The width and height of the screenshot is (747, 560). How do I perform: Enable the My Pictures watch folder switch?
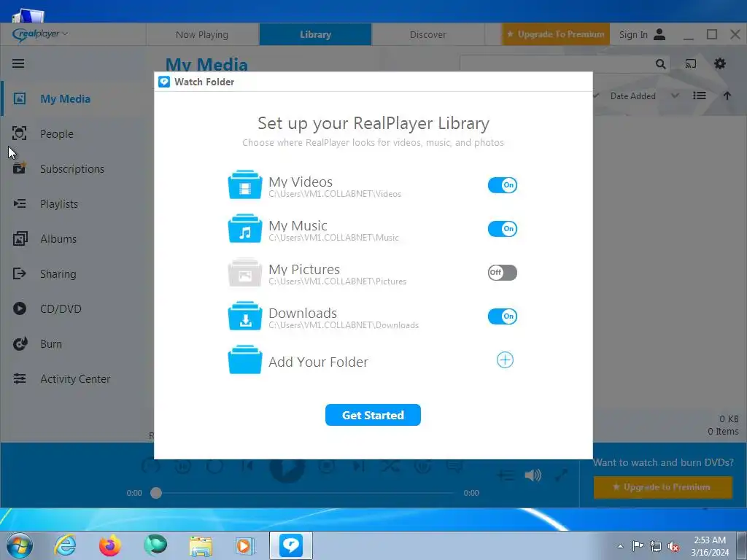point(502,273)
